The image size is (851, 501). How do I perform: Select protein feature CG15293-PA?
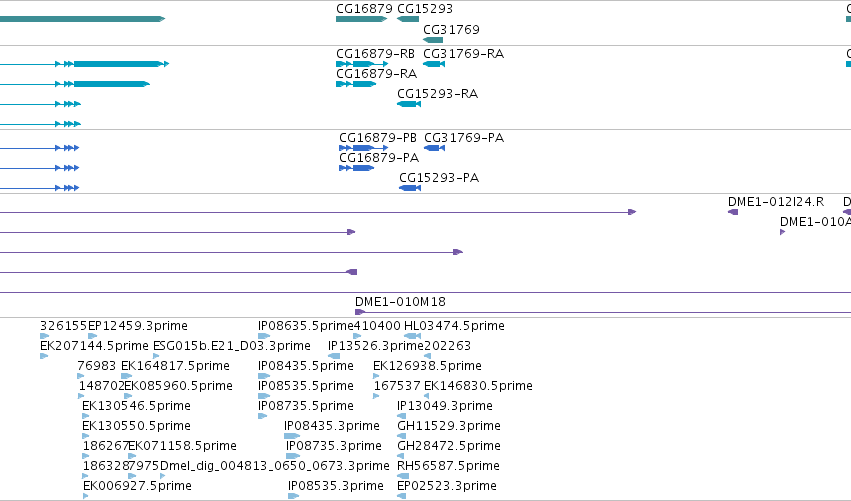[x=439, y=178]
